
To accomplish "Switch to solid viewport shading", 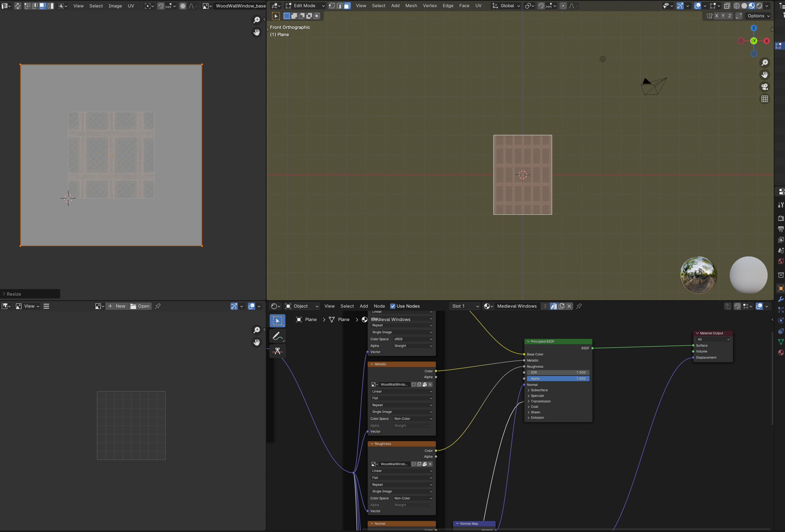I will click(744, 6).
